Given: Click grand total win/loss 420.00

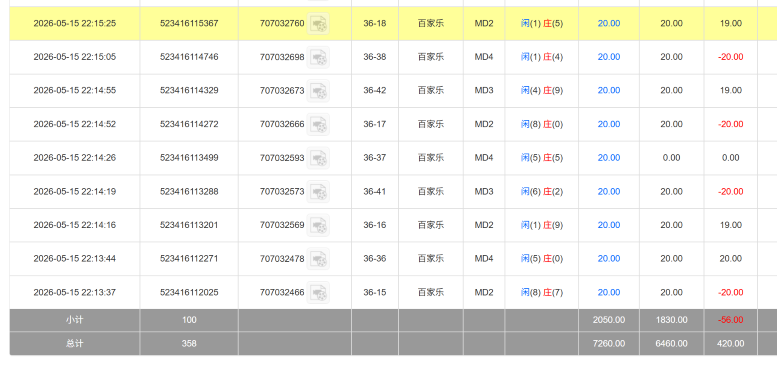Looking at the screenshot, I should [730, 343].
